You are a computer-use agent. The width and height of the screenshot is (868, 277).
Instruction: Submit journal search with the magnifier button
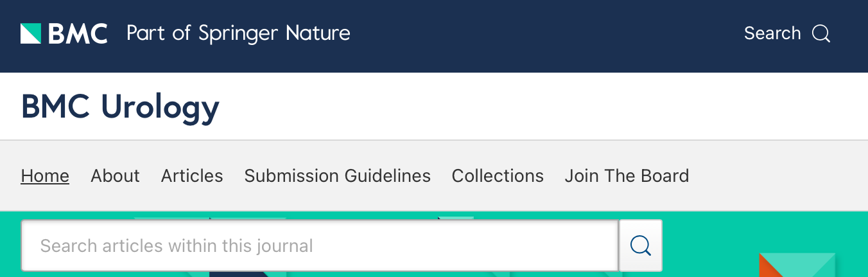640,246
